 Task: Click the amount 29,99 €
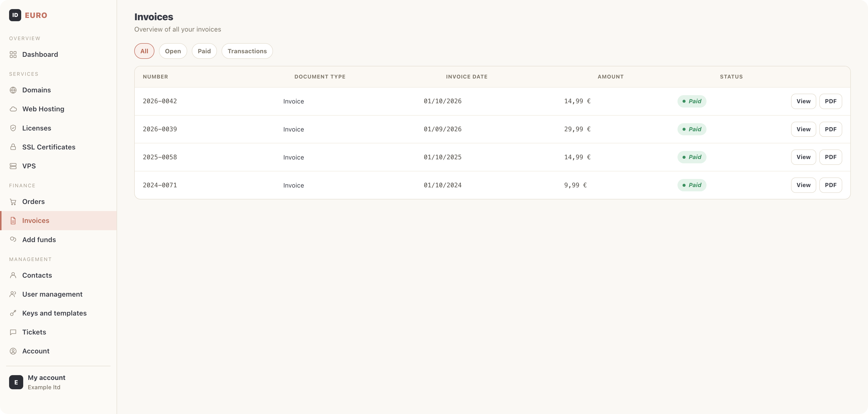coord(577,129)
